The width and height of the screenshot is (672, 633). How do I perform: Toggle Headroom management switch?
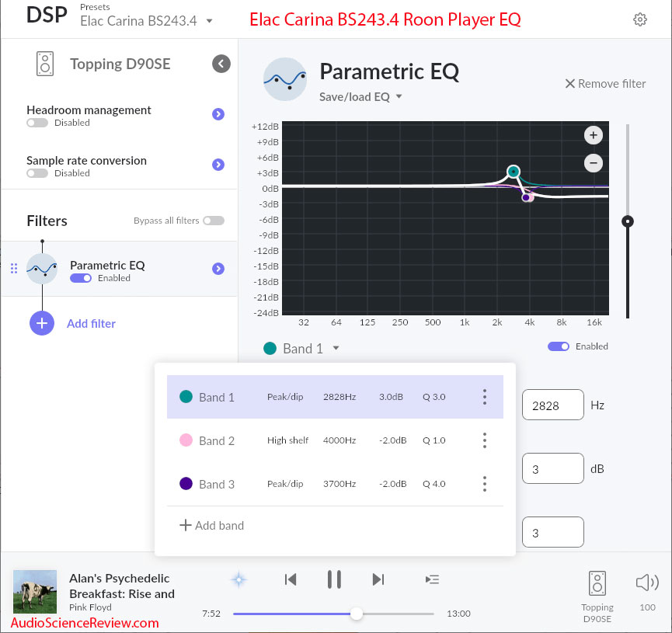pos(37,123)
